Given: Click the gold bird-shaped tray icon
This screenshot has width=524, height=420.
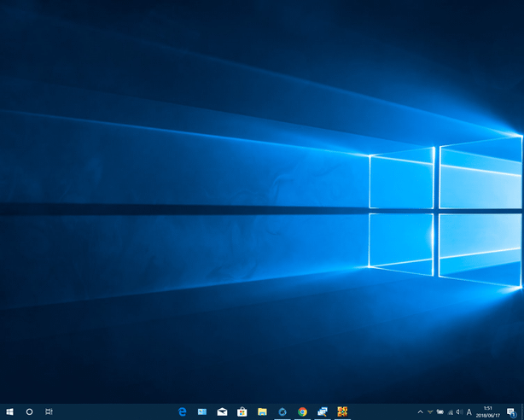Looking at the screenshot, I should click(430, 412).
